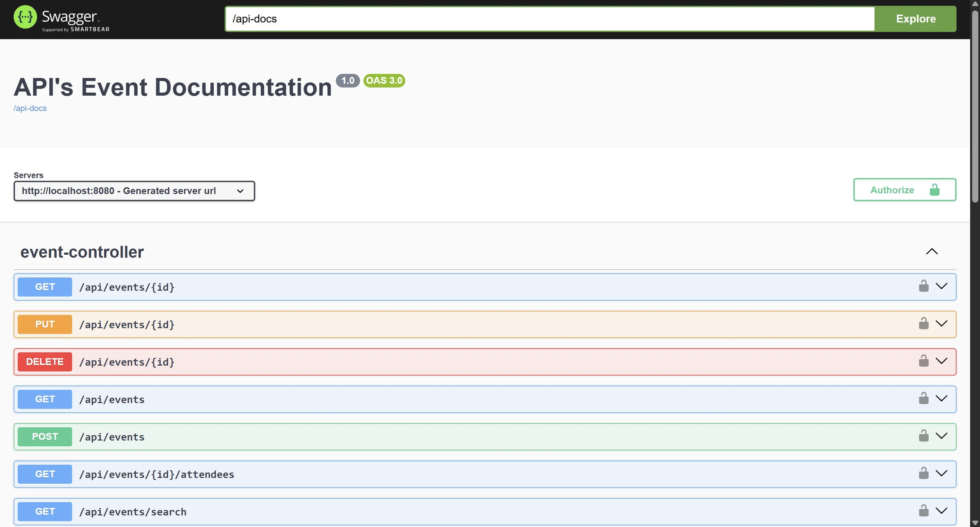Expand the POST /api/events operation
The image size is (980, 527).
(942, 436)
